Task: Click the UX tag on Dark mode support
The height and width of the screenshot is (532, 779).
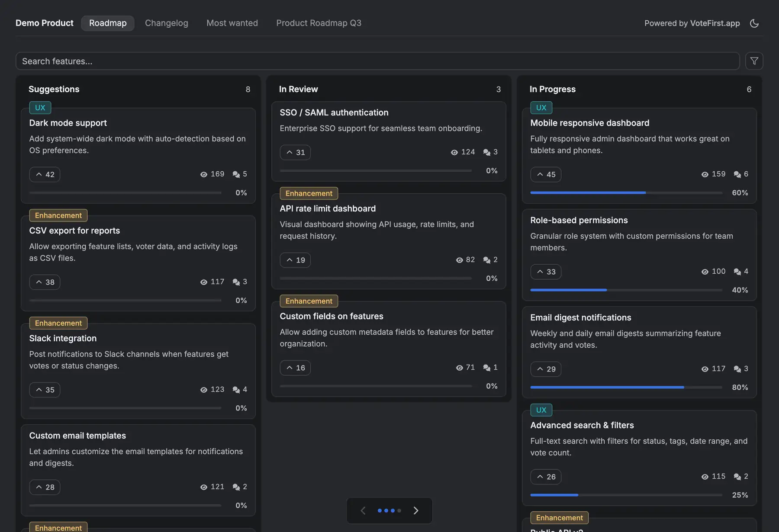Action: pyautogui.click(x=40, y=108)
